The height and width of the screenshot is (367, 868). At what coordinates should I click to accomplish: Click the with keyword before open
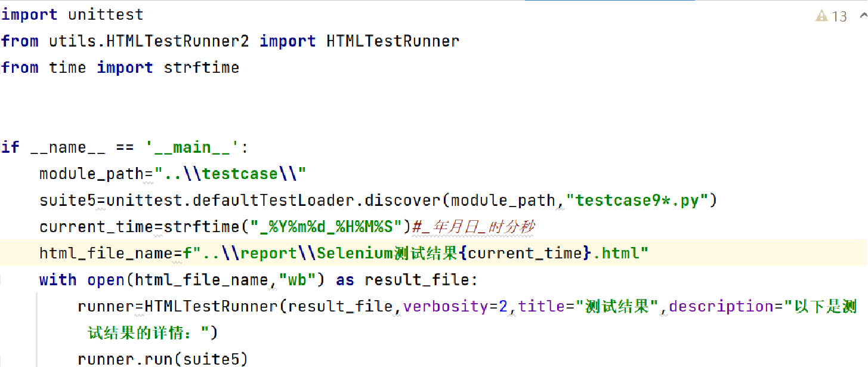point(58,280)
